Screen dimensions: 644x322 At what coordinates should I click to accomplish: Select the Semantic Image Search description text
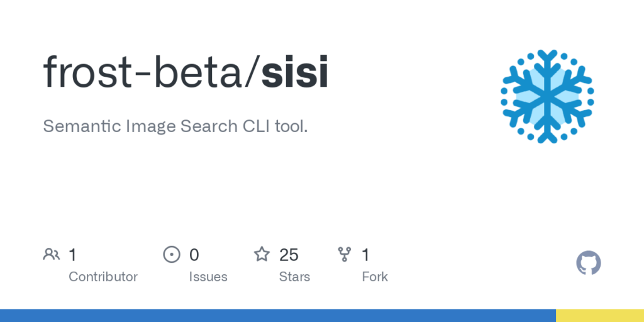point(175,126)
